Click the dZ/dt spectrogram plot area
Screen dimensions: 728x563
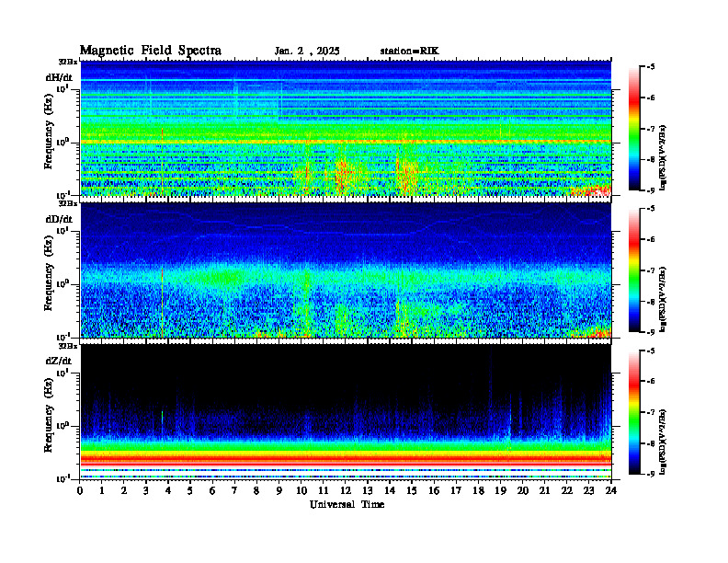[x=346, y=411]
